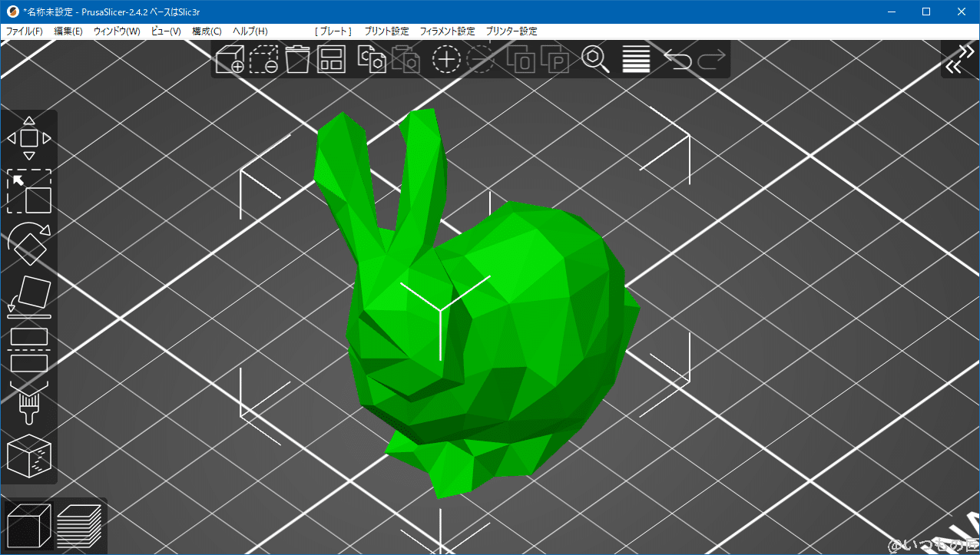This screenshot has height=555, width=980.
Task: Switch to the sliced preview view
Action: pos(80,525)
